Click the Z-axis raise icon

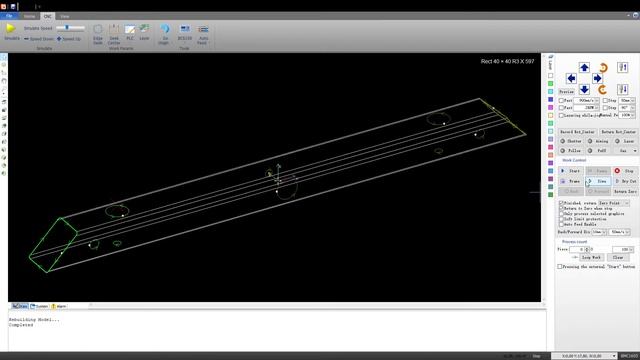point(623,67)
